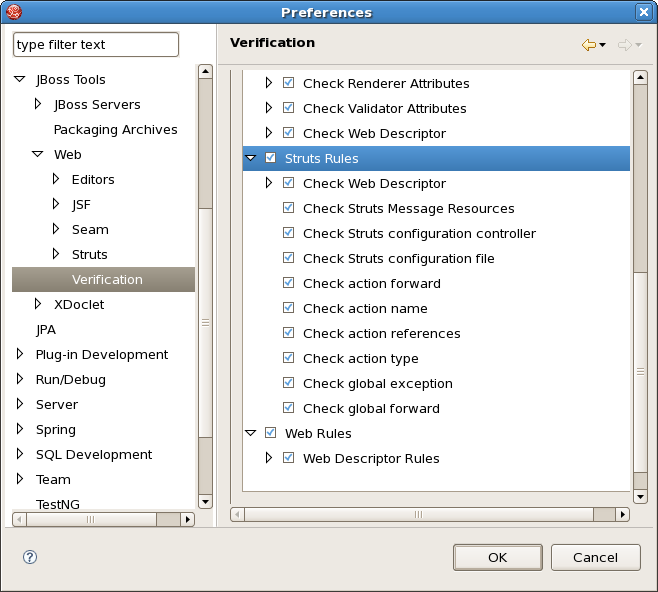Viewport: 658px width, 592px height.
Task: Toggle Check action forward checkbox
Action: (288, 283)
